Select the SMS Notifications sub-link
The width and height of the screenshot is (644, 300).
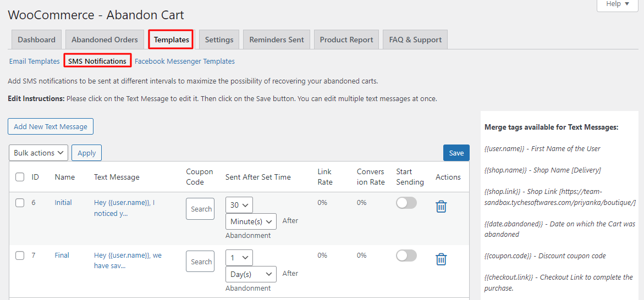point(97,61)
